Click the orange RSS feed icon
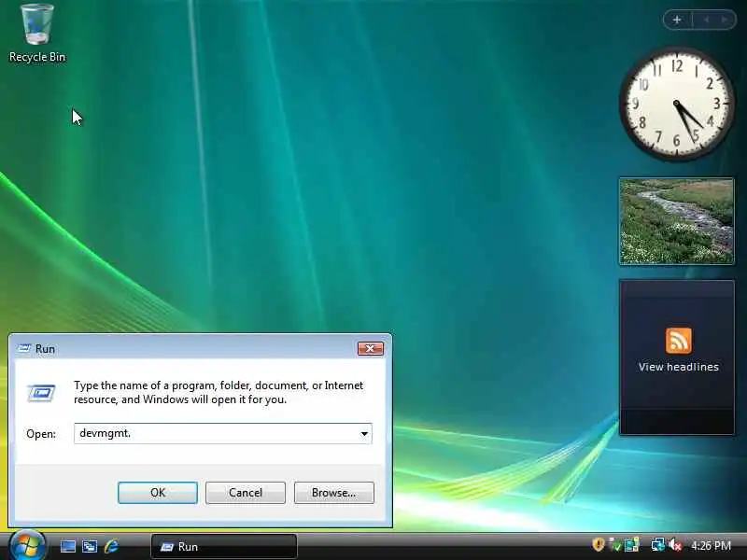 pyautogui.click(x=679, y=341)
